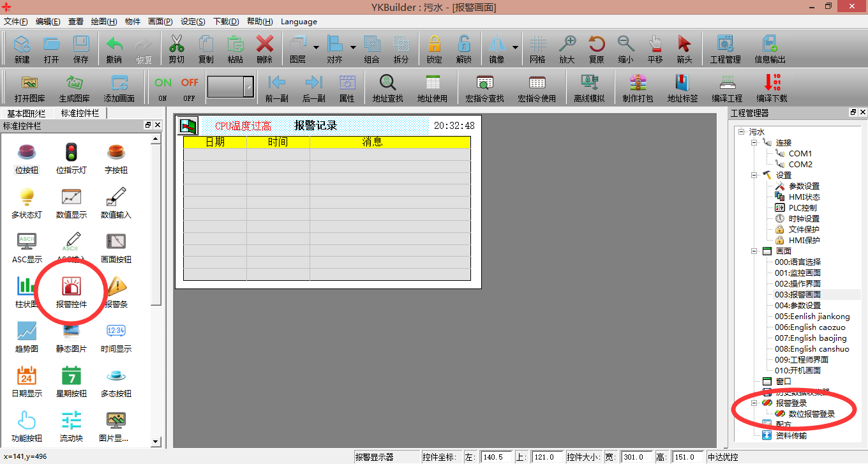Select the 趋势图 trend chart control
The width and height of the screenshot is (868, 464).
click(27, 337)
